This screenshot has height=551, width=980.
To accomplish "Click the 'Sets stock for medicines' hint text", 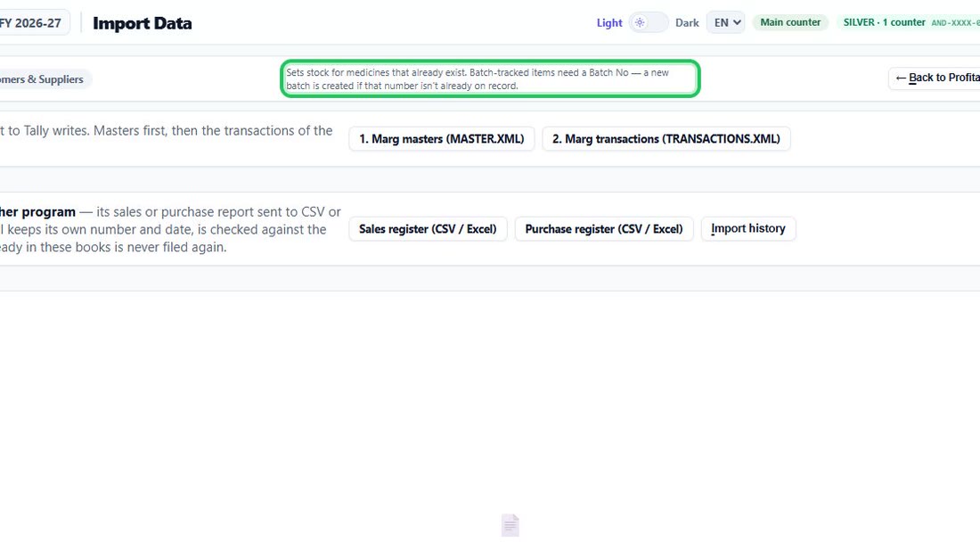I will pos(490,78).
